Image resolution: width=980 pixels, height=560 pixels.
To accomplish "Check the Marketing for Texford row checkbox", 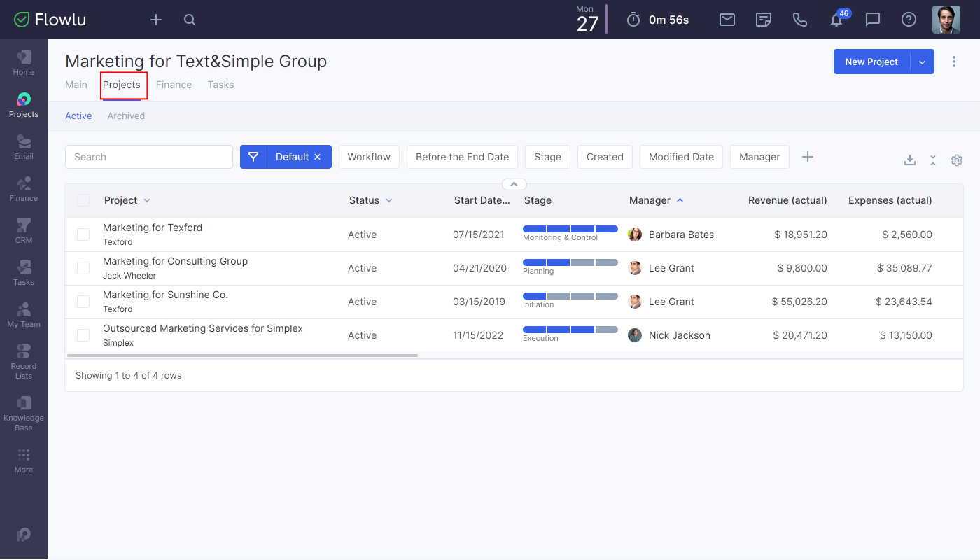I will pos(83,234).
